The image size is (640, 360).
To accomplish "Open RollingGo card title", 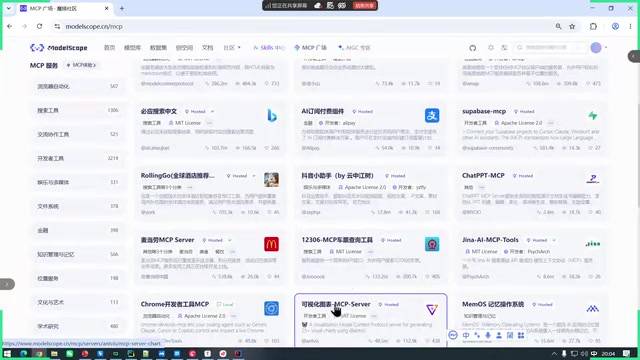I will point(178,176).
